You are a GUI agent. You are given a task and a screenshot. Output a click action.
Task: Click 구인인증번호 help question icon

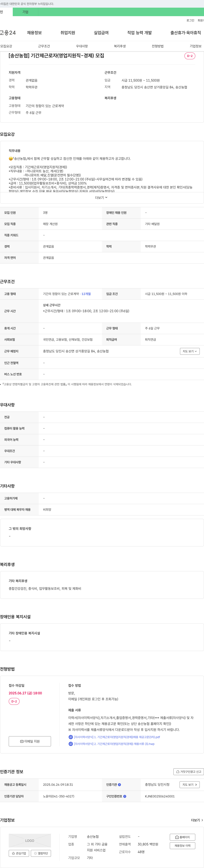pos(125,797)
